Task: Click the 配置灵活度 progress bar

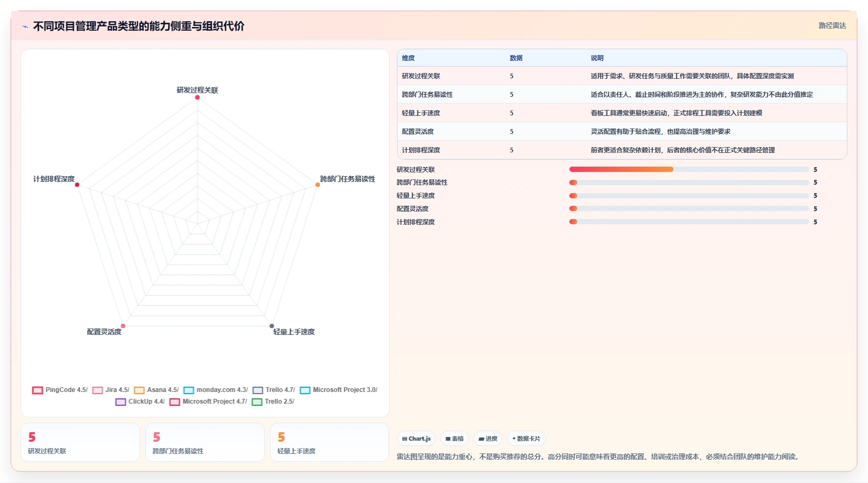Action: tap(689, 208)
